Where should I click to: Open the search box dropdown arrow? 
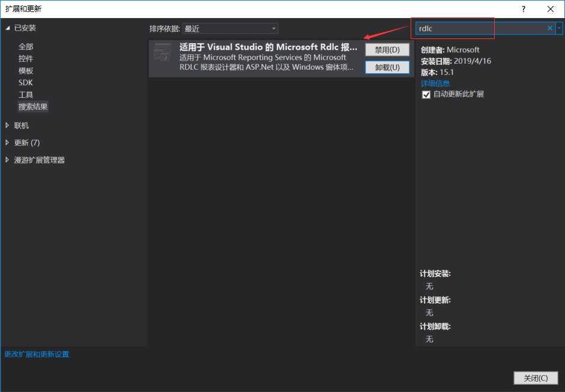pos(559,28)
